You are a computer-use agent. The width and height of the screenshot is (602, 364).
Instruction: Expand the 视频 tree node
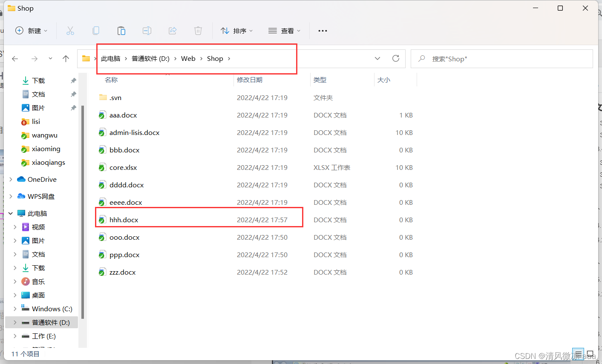click(15, 227)
